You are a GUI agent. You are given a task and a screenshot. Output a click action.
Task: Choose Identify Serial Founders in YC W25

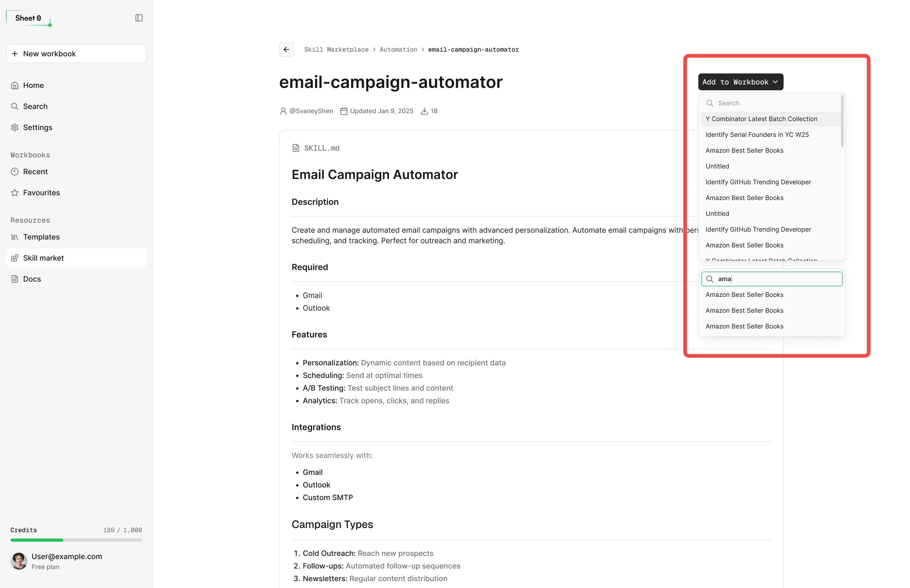[x=757, y=134]
